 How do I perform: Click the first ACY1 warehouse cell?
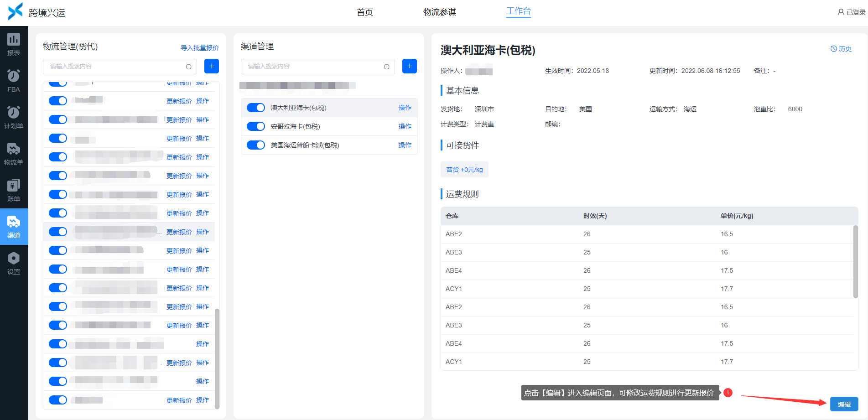pyautogui.click(x=454, y=289)
